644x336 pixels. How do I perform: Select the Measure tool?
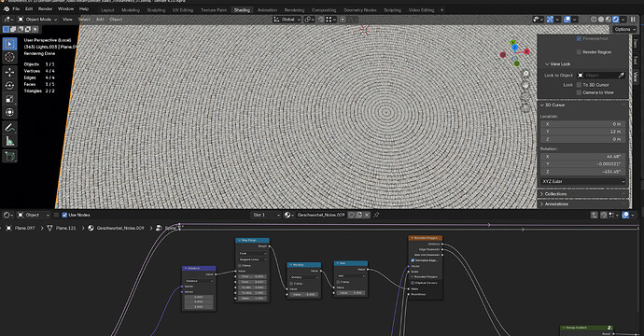click(10, 142)
